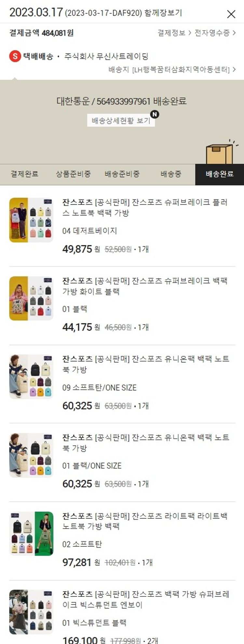Open thumbnail of 슈퍼브레이크 플러스 노트북 백팩

tap(31, 220)
